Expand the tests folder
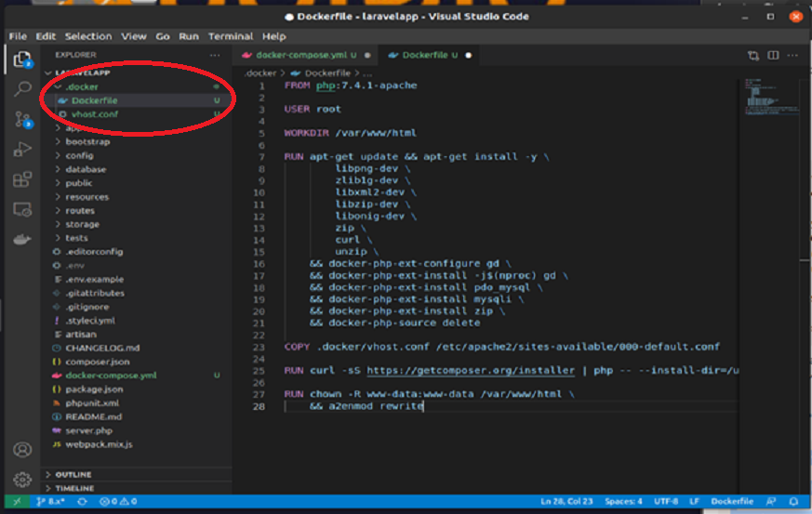This screenshot has width=812, height=514. 72,238
